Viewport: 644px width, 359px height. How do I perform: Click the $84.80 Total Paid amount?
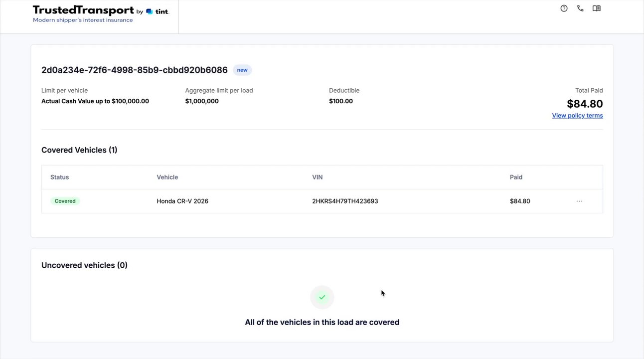click(x=585, y=104)
